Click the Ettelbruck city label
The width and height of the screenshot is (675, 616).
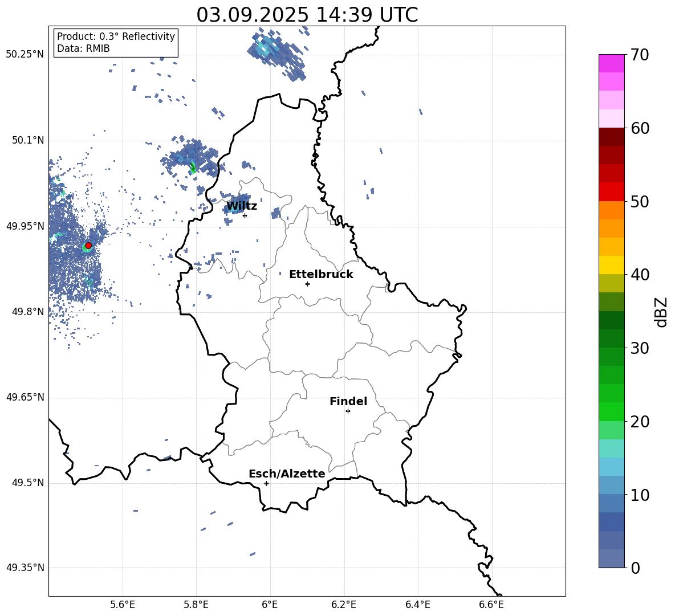[x=321, y=275]
